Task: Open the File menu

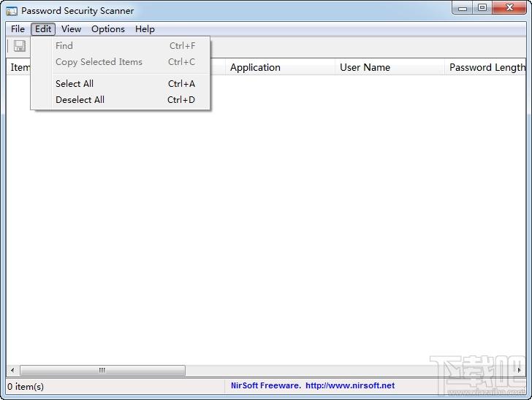Action: [18, 29]
